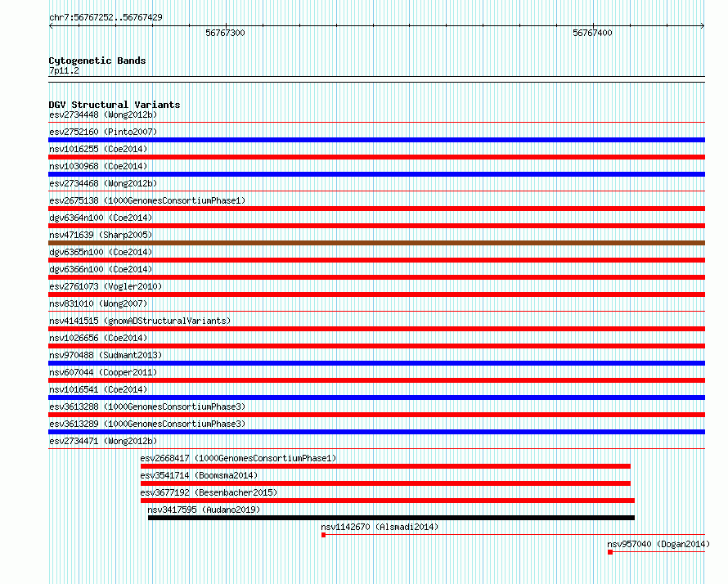Click the nsv957040 start marker square

(610, 552)
